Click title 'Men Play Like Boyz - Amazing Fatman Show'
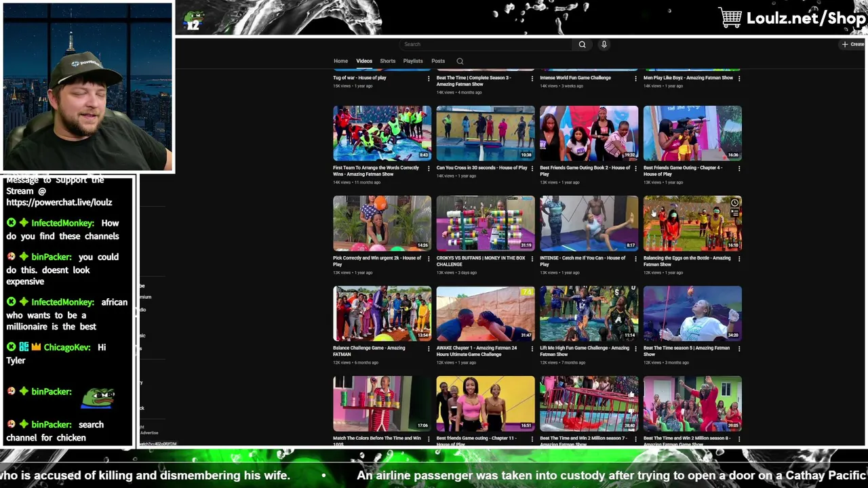This screenshot has width=868, height=488. (688, 78)
